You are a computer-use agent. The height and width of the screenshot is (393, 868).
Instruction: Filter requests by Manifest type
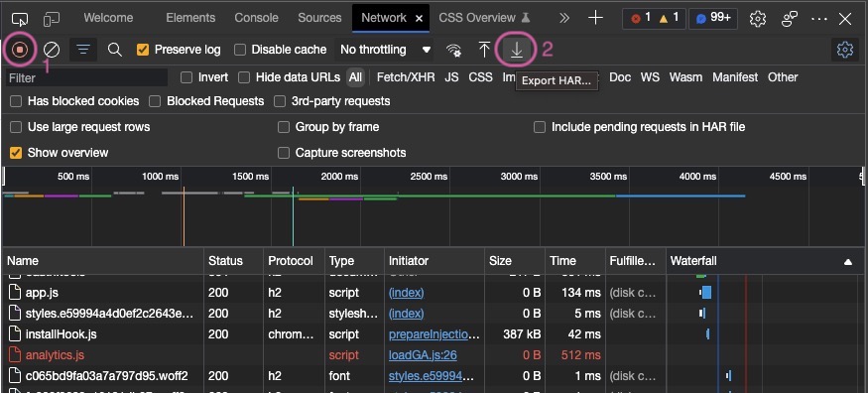[735, 77]
